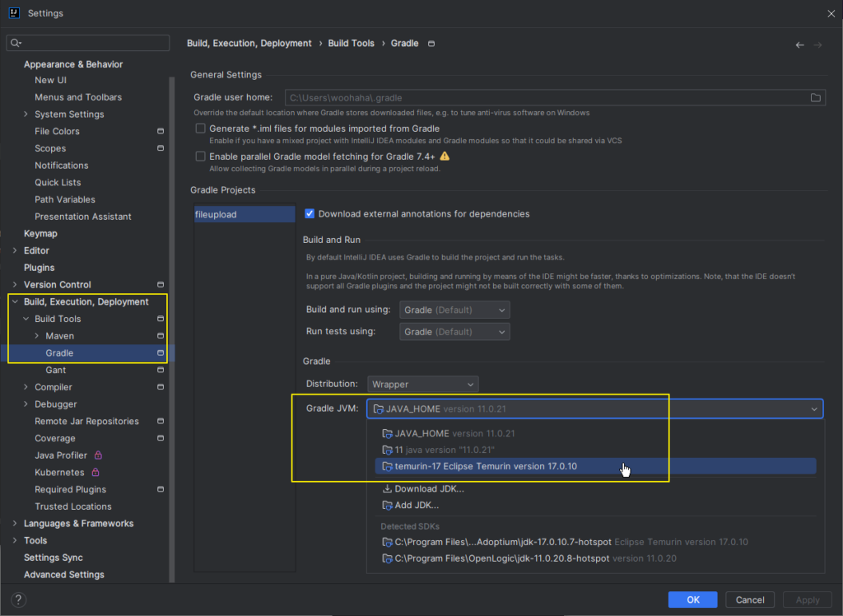Viewport: 843px width, 616px height.
Task: Click the project icon on the Coverage row
Action: pyautogui.click(x=161, y=438)
